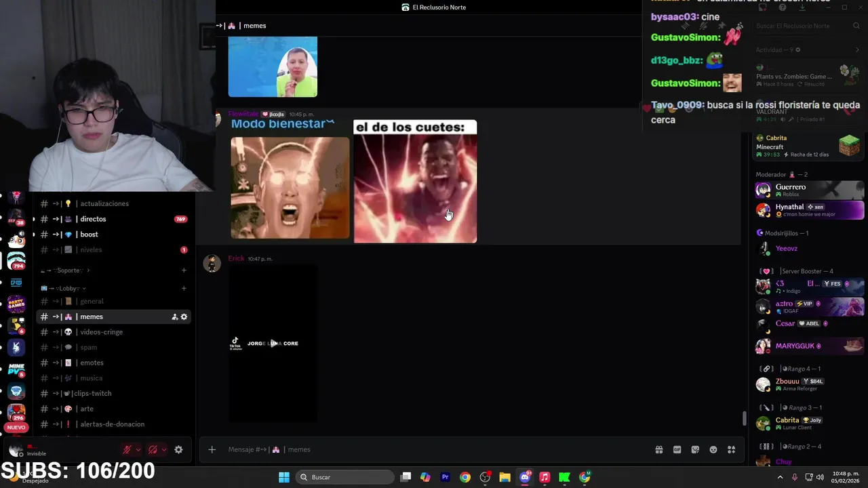Open server icon with 38 badge
The height and width of the screenshot is (488, 868).
(x=16, y=217)
